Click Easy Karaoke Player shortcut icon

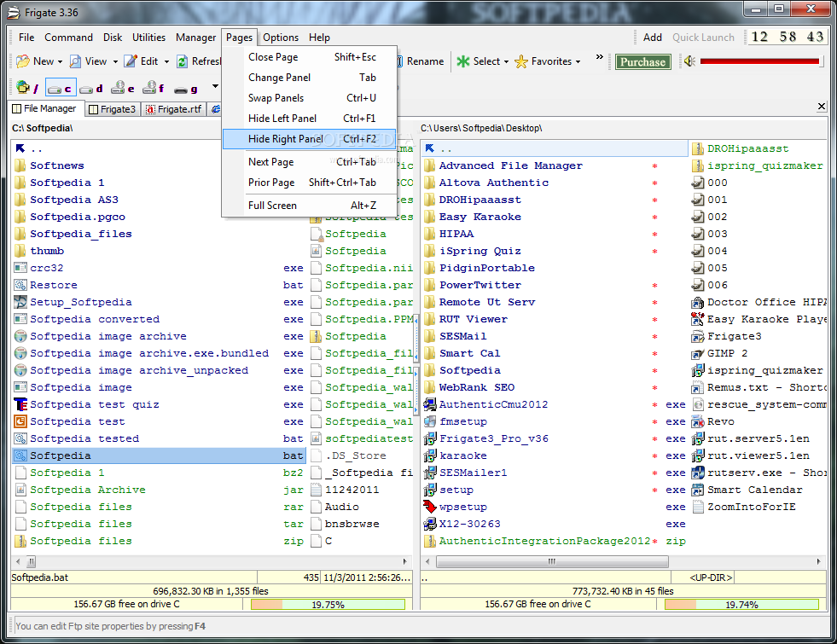tap(698, 319)
